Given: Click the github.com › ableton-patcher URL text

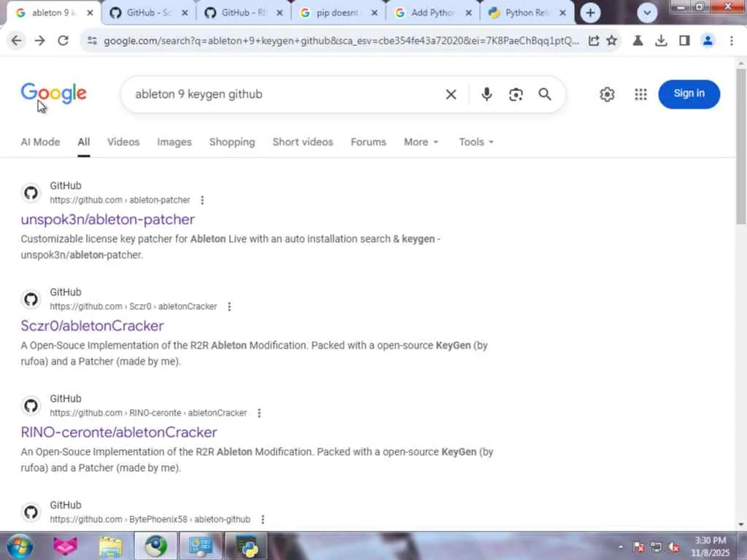Looking at the screenshot, I should pyautogui.click(x=120, y=200).
